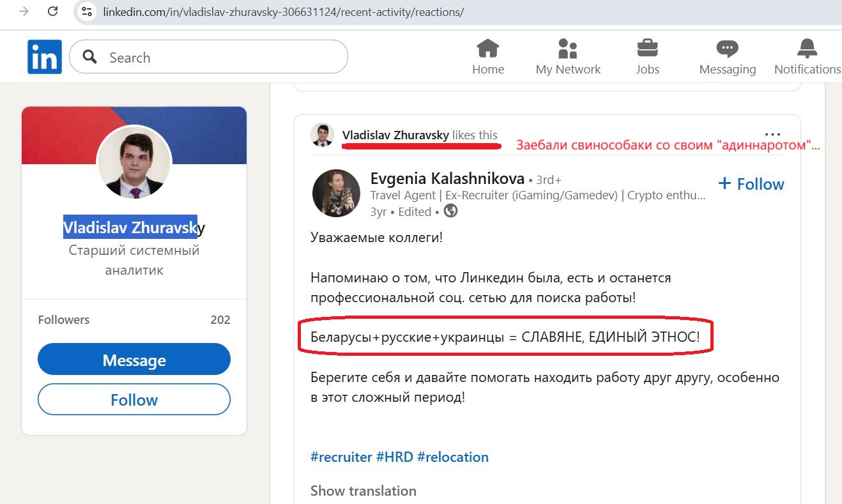Viewport: 842px width, 504px height.
Task: Click the 'Беларусы+русские+украинцы' sentence
Action: point(505,337)
